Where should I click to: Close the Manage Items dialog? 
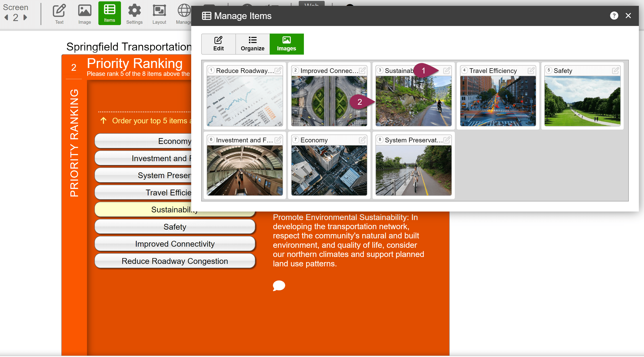pos(628,16)
